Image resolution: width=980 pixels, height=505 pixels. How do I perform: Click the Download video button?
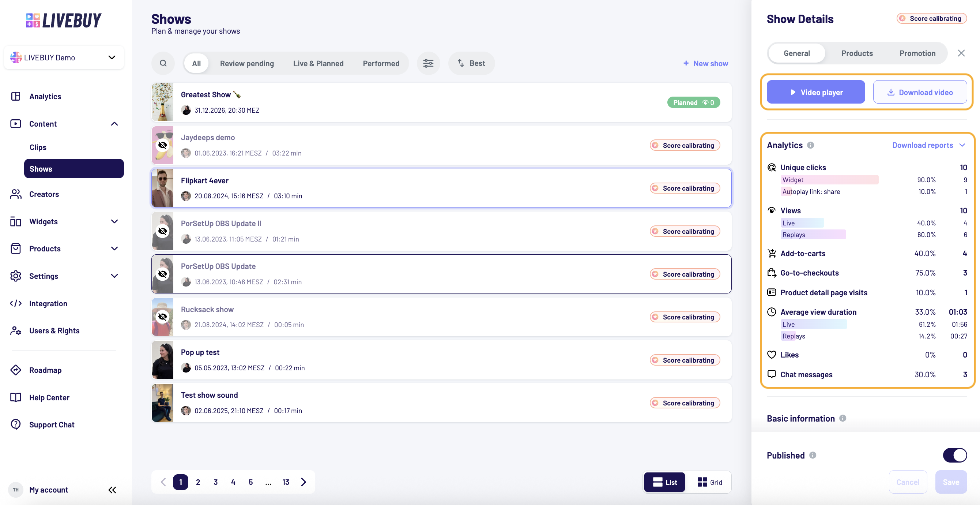920,92
